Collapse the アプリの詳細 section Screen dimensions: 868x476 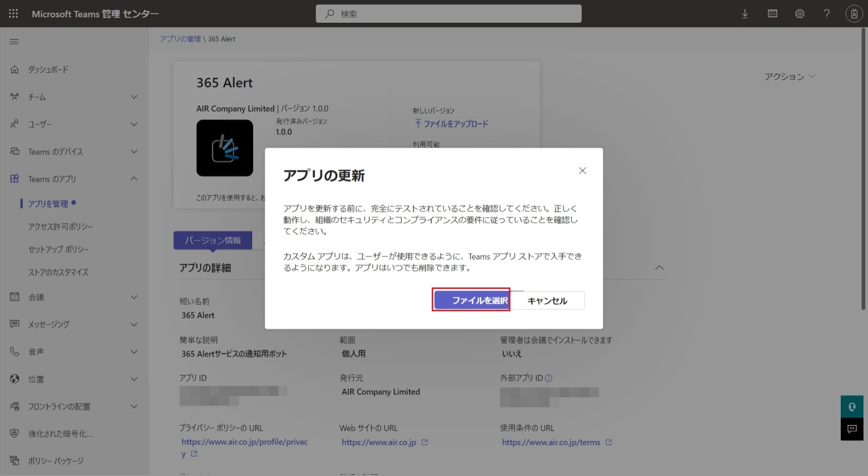click(x=659, y=268)
